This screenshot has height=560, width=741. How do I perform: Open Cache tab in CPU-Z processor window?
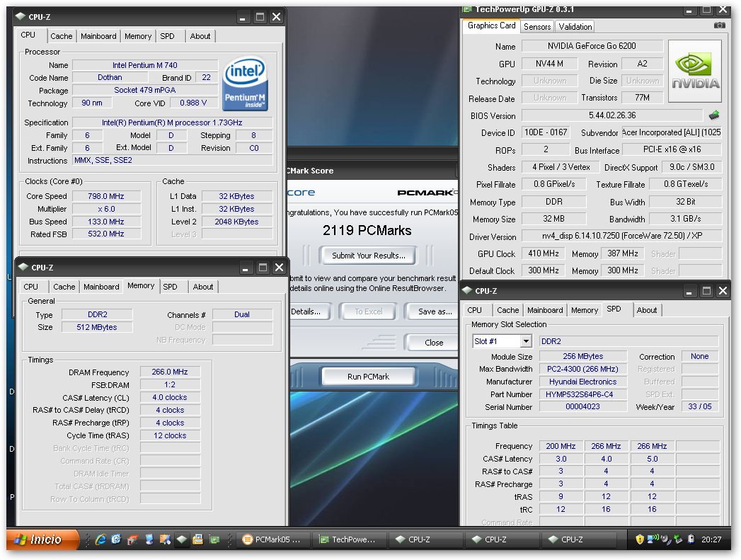pos(62,36)
